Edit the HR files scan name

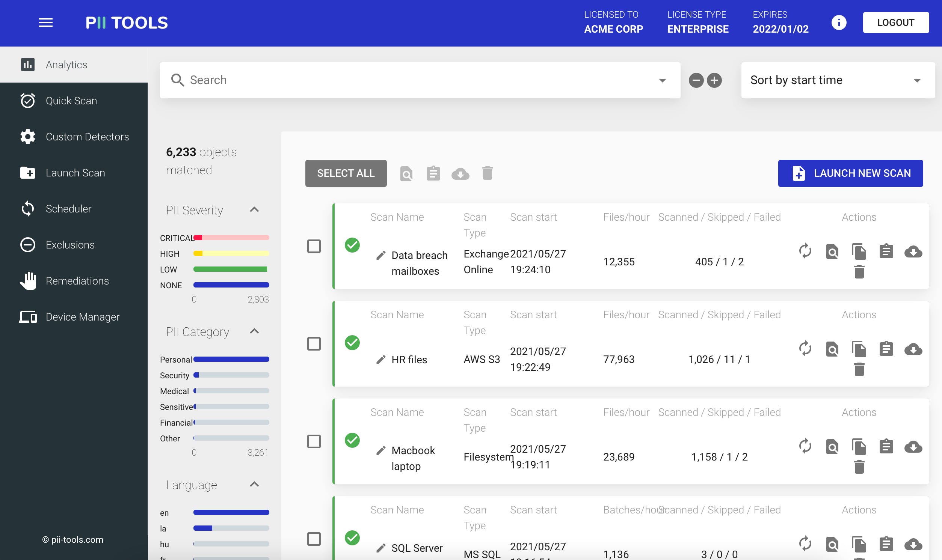pos(380,360)
